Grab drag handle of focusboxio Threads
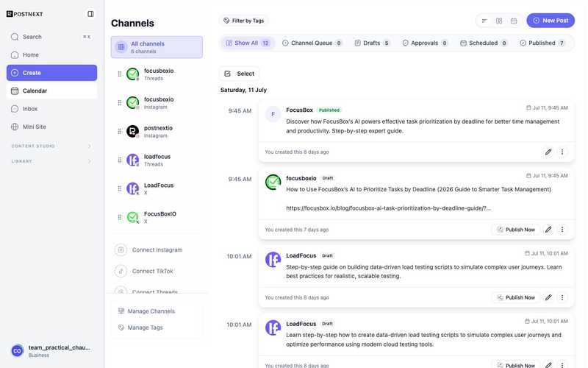Image resolution: width=588 pixels, height=368 pixels. (x=120, y=74)
